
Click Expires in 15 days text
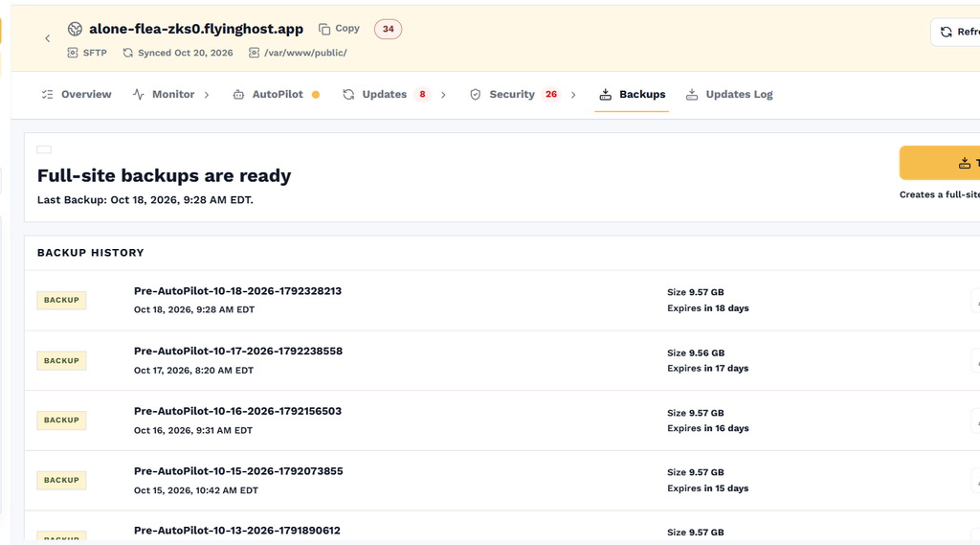(x=707, y=488)
